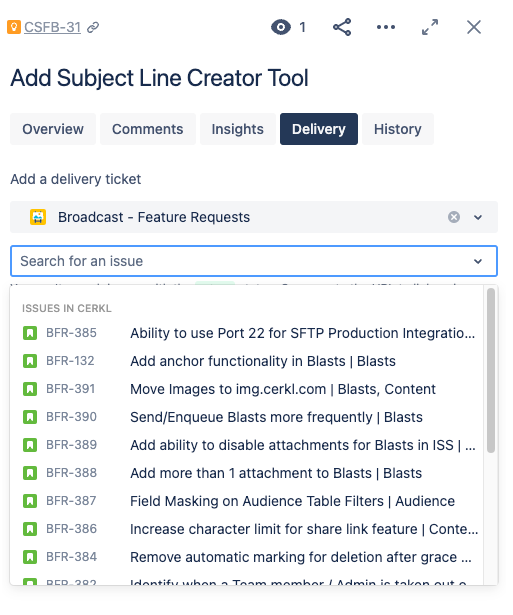Clear Broadcast - Feature Requests project selection
The width and height of the screenshot is (513, 615).
pyautogui.click(x=454, y=217)
